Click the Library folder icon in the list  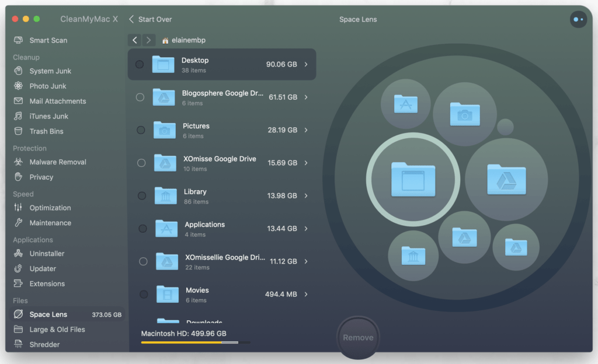click(x=165, y=195)
